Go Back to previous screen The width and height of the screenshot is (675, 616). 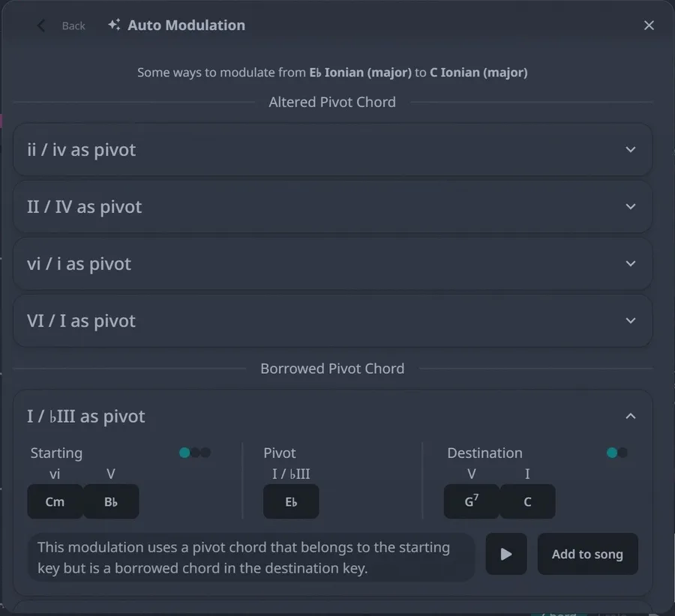tap(73, 25)
